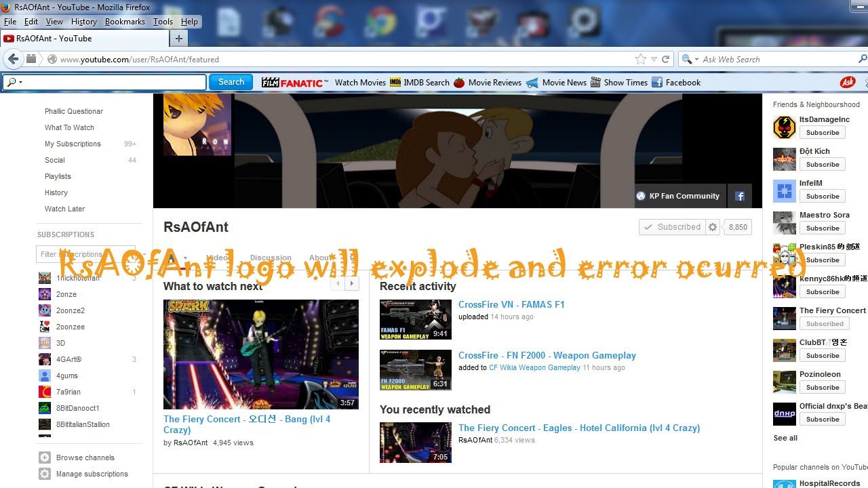Open the View menu

tap(54, 22)
